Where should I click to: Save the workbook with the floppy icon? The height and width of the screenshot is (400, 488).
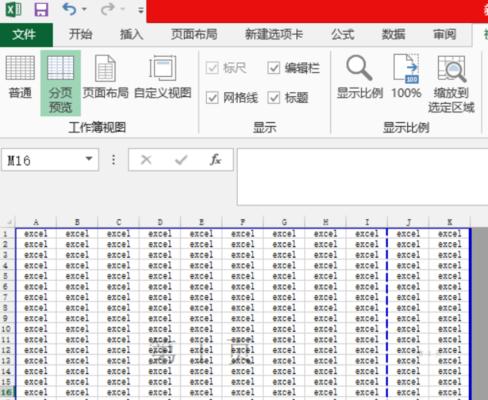41,9
